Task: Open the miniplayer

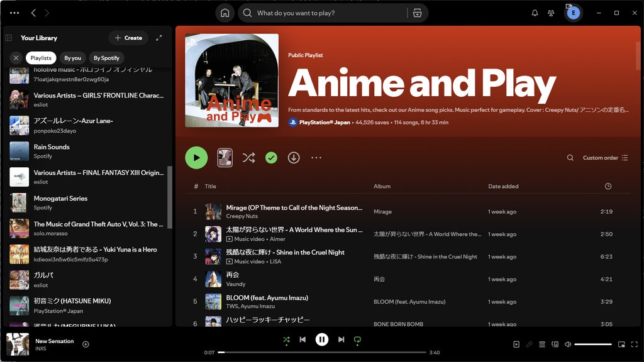Action: coord(621,344)
